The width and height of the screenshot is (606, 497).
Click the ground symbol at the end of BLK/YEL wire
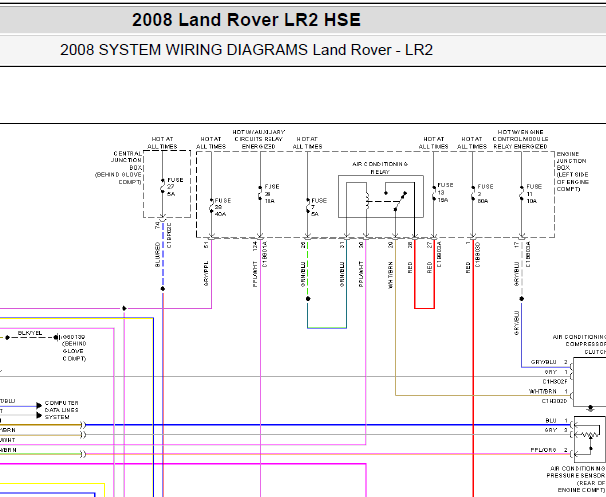click(57, 337)
